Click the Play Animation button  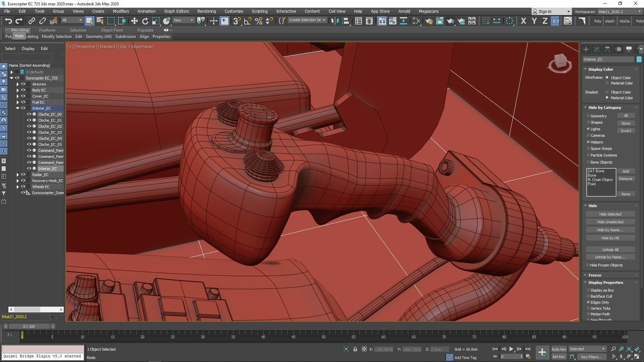click(x=511, y=349)
